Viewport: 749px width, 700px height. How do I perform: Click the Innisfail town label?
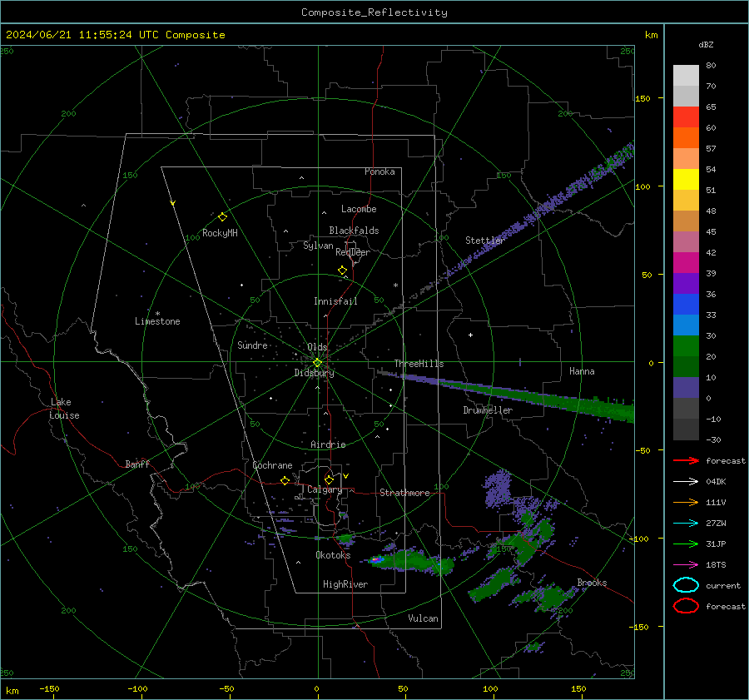[x=335, y=301]
